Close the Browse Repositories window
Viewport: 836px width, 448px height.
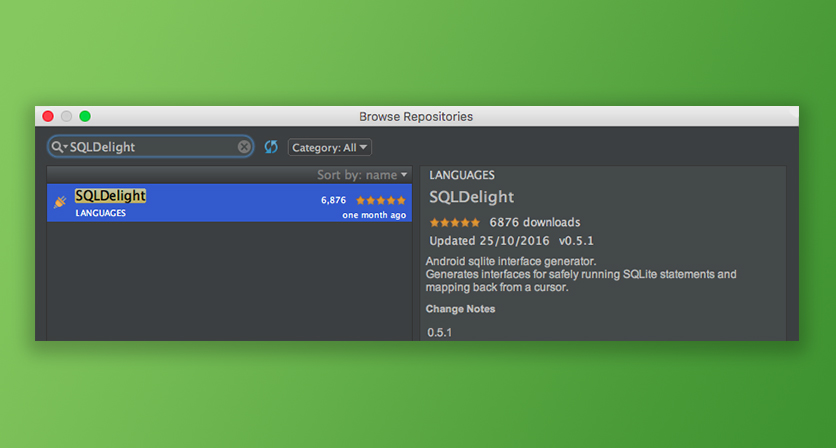click(x=48, y=116)
